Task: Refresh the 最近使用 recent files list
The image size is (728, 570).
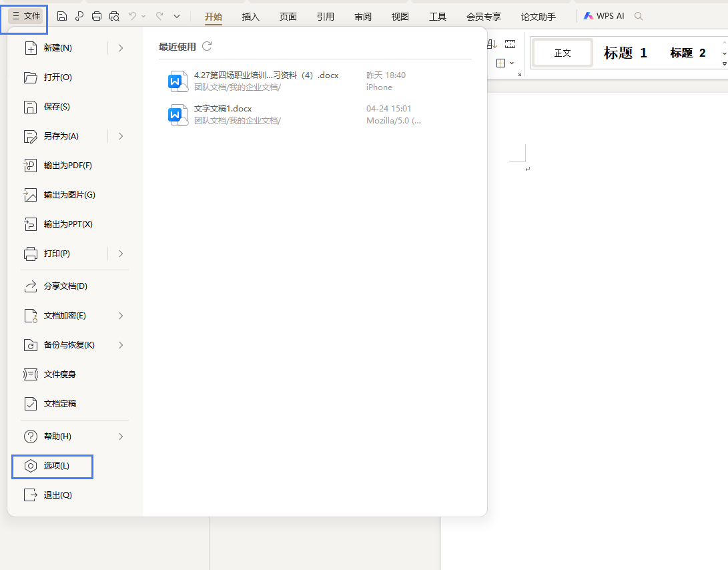Action: coord(207,46)
